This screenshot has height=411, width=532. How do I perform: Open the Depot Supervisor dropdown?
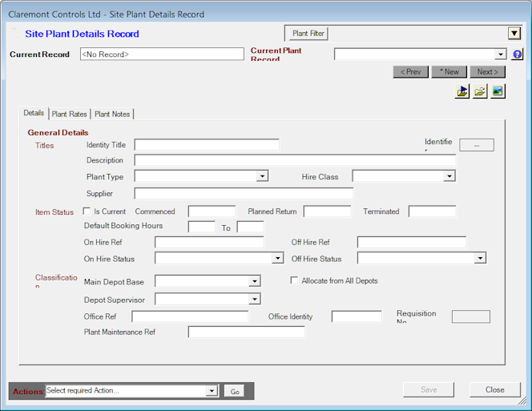(255, 299)
